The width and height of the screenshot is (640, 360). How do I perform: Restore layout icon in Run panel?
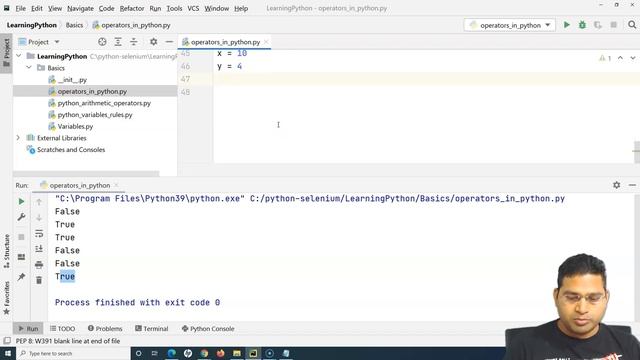coord(21,257)
